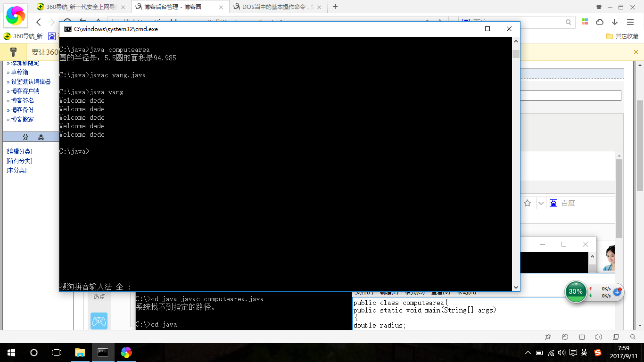This screenshot has width=644, height=362.
Task: Open Wi-Fi network tray icon
Action: [x=550, y=353]
